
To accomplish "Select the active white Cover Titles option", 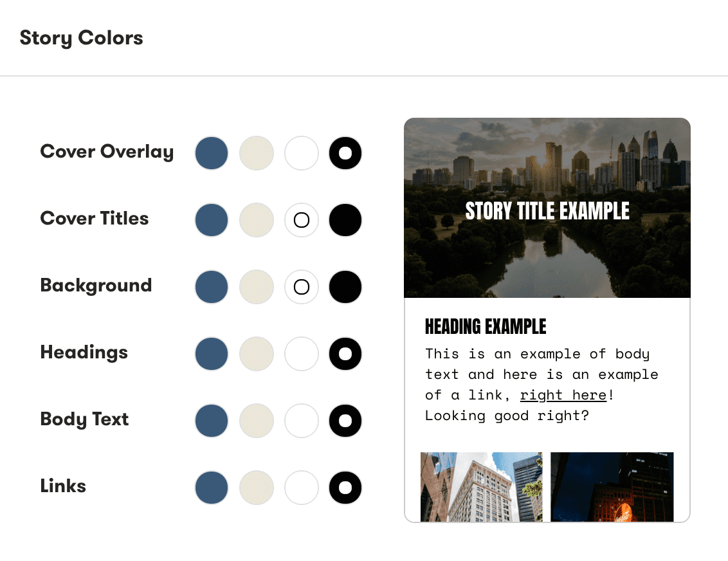I will point(302,220).
